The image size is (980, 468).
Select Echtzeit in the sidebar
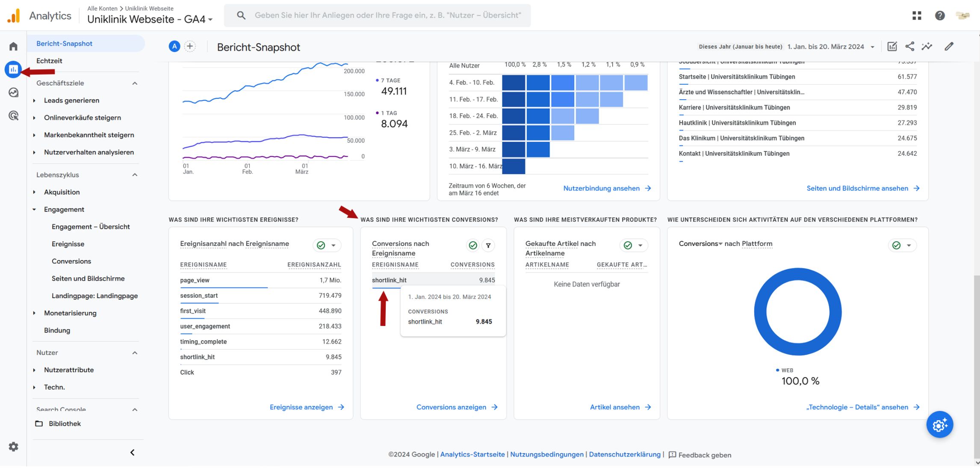point(49,61)
